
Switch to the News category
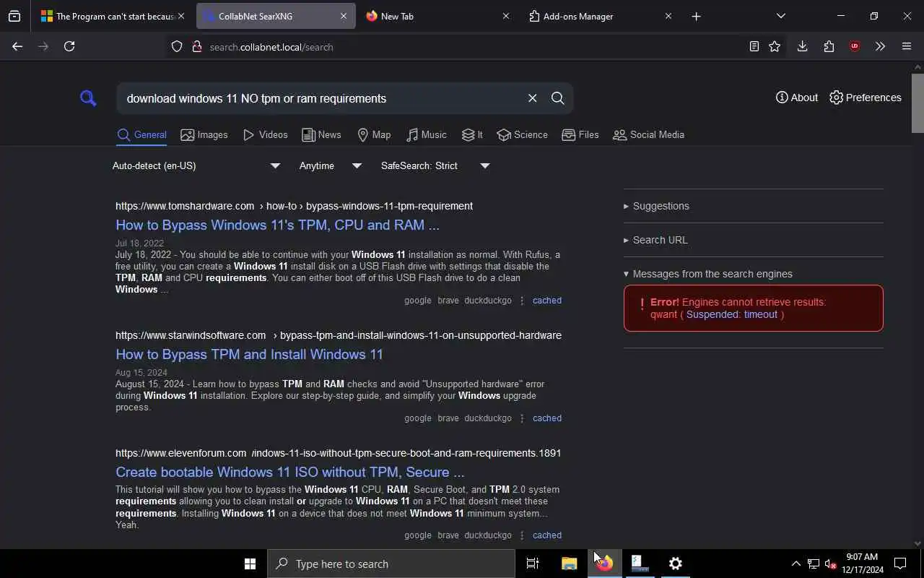(321, 135)
